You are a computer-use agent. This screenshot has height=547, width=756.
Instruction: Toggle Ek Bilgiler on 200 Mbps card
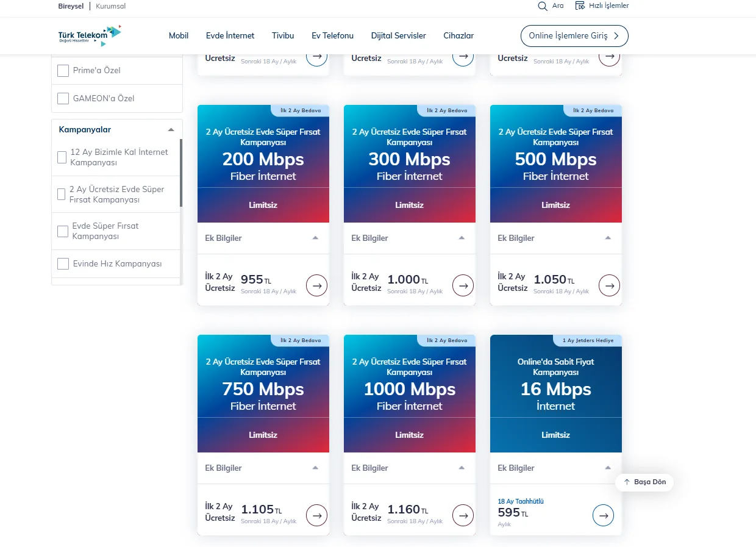coord(263,238)
